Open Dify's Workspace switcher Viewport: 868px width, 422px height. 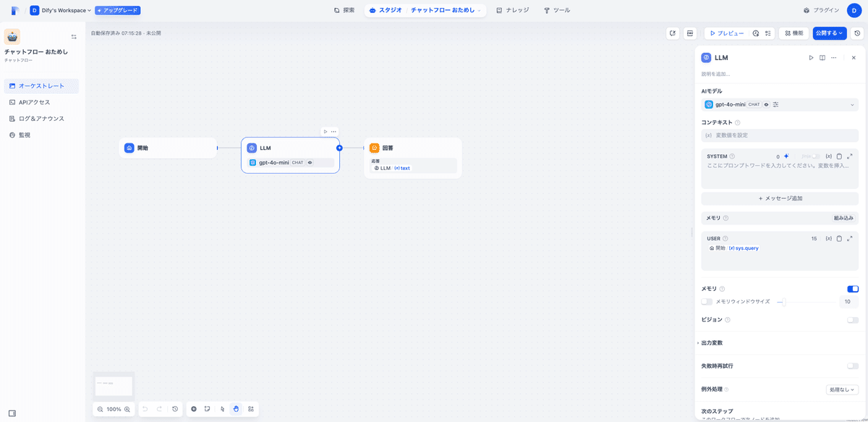pos(61,10)
